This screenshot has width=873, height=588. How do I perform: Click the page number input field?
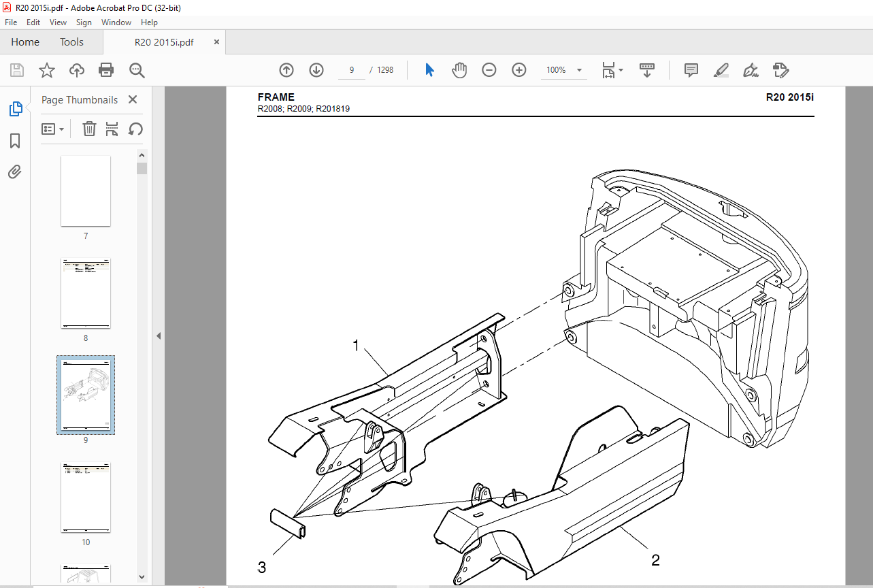tap(352, 70)
